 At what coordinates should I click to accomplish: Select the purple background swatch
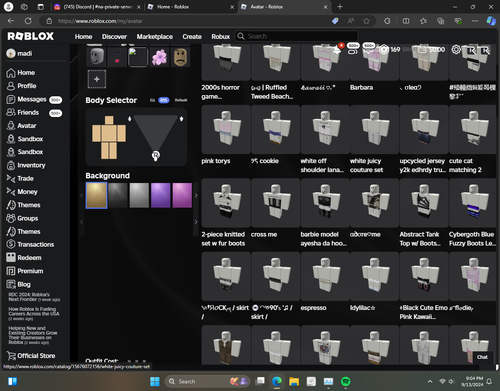(x=160, y=195)
